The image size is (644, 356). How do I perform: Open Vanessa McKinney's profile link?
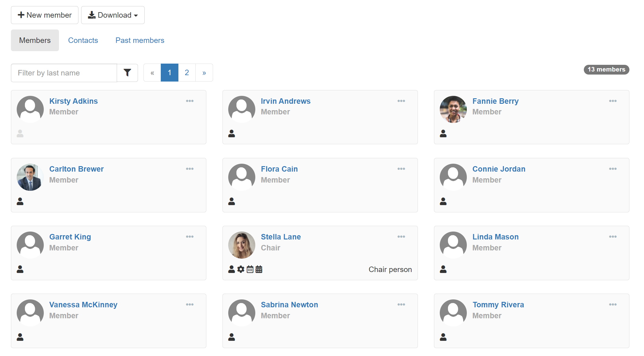pos(83,305)
